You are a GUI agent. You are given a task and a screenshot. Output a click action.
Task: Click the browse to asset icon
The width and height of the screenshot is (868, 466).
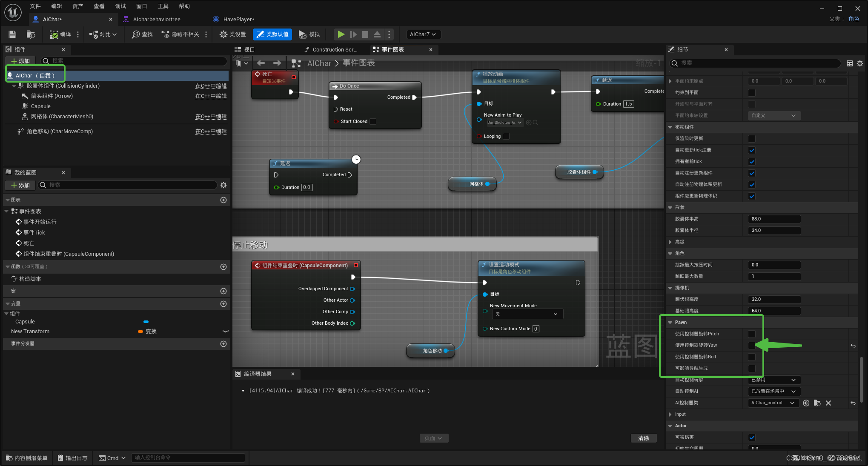[x=31, y=34]
